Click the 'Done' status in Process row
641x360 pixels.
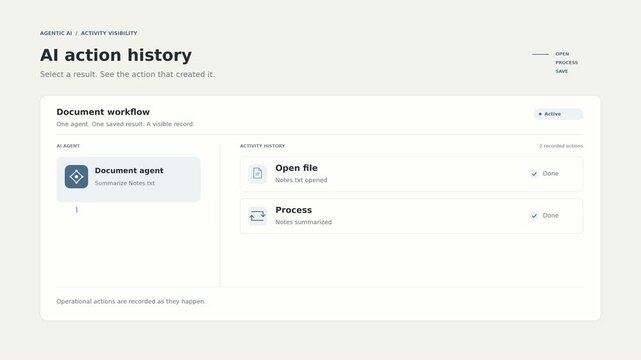click(550, 216)
